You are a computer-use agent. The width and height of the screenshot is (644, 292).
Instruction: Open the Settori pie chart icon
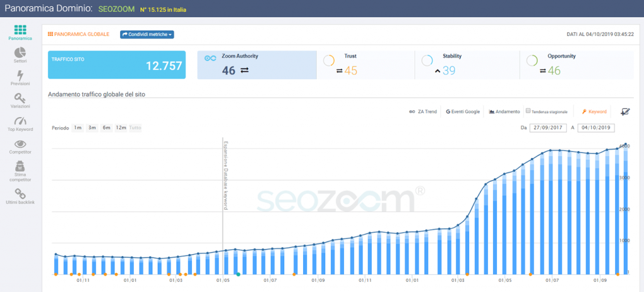20,53
